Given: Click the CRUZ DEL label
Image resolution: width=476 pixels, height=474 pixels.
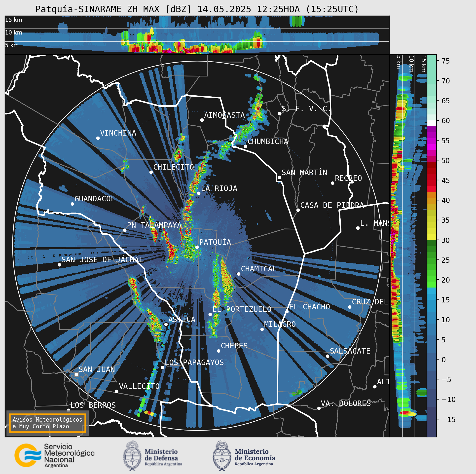Looking at the screenshot, I should click(x=370, y=302).
